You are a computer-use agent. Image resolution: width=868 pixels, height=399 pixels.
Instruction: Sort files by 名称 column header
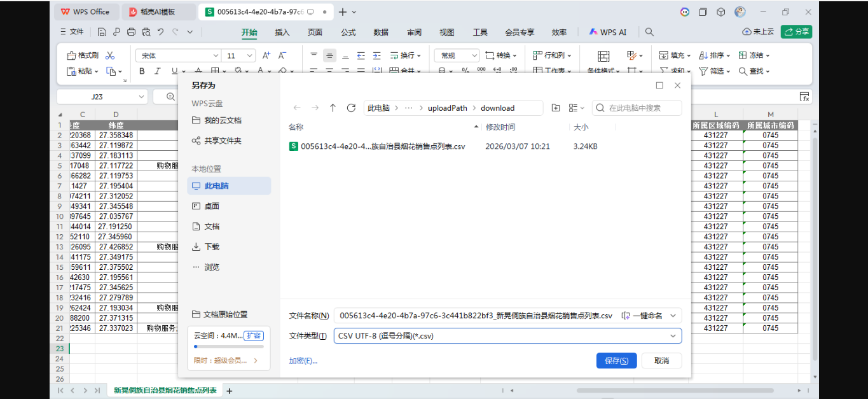(296, 127)
